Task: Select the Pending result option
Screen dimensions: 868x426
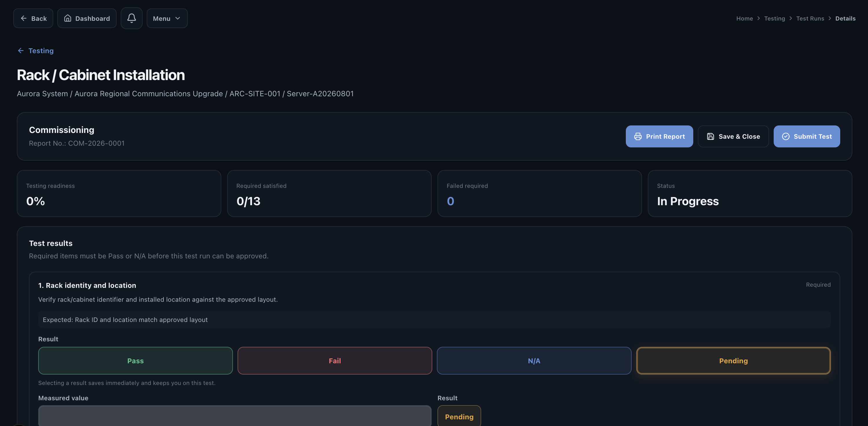Action: pos(733,360)
